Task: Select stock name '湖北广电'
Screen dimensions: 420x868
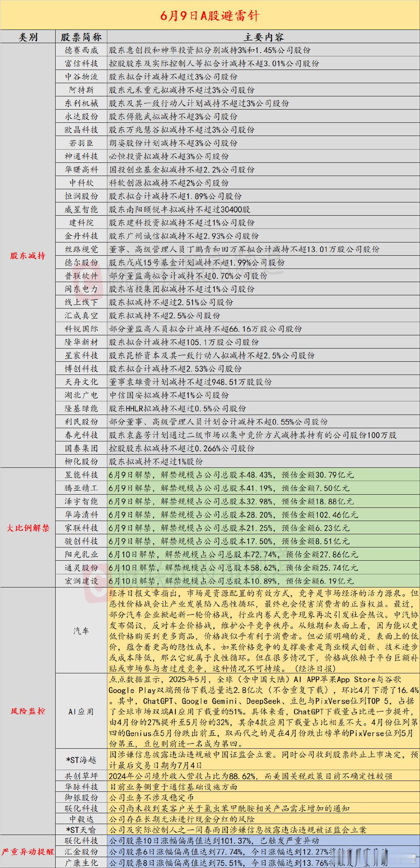Action: coord(81,395)
